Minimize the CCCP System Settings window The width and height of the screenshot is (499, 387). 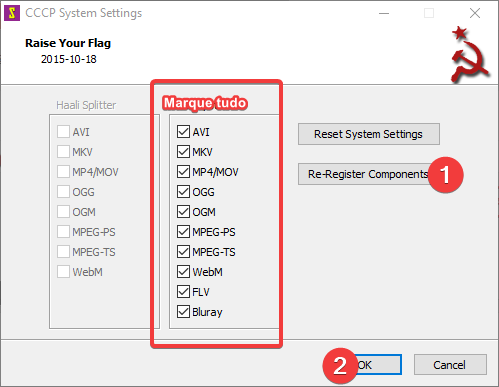pyautogui.click(x=384, y=13)
